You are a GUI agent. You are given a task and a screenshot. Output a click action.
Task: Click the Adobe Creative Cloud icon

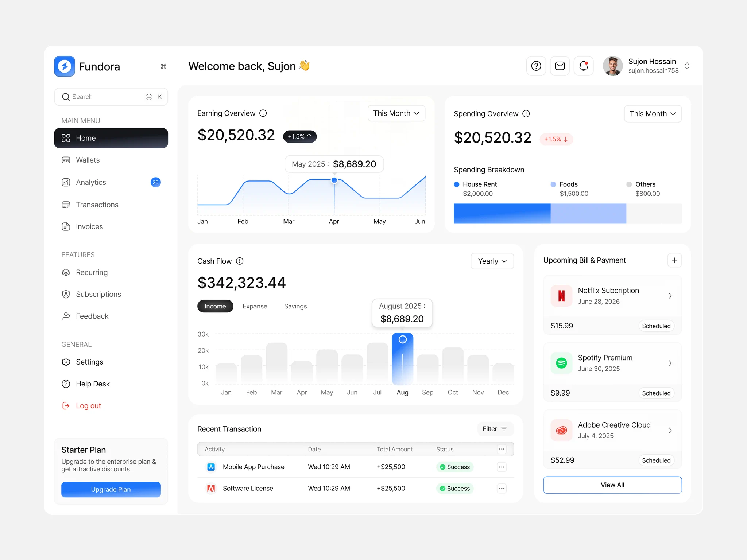(x=561, y=430)
